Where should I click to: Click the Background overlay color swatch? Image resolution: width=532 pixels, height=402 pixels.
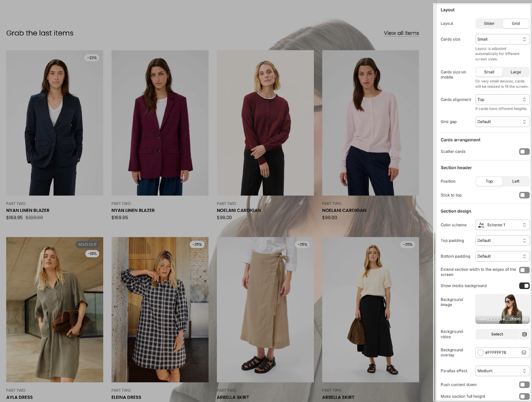481,353
